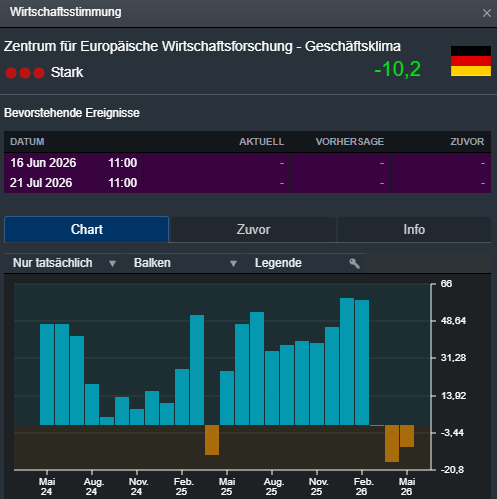Open the Legende settings selector
This screenshot has height=499, width=497.
pos(306,263)
